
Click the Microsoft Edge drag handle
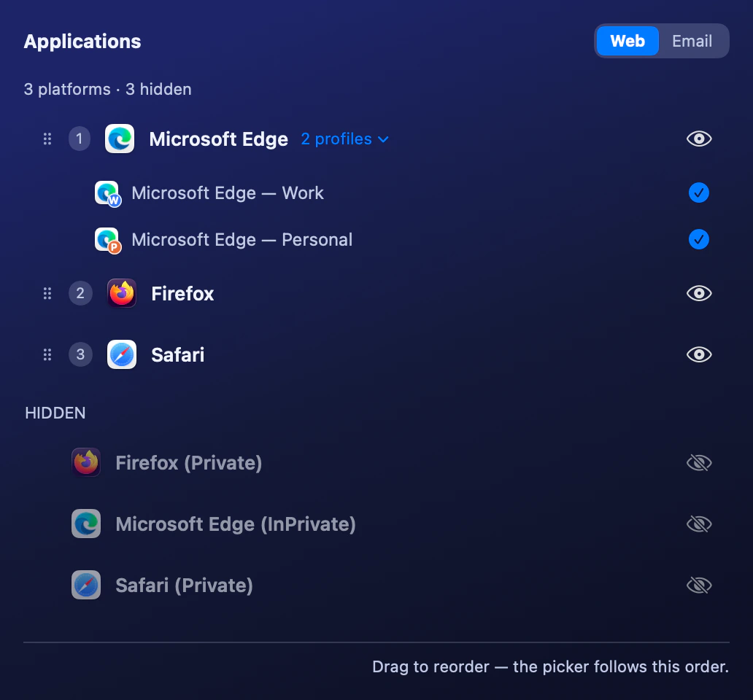tap(47, 139)
